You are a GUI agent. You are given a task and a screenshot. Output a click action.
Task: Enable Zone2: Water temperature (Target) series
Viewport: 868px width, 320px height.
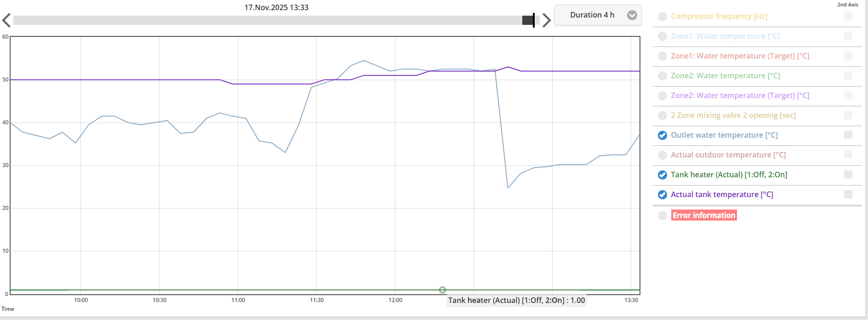click(x=662, y=96)
